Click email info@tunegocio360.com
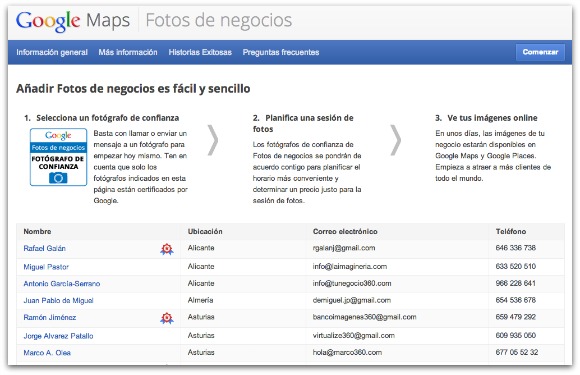 (352, 283)
